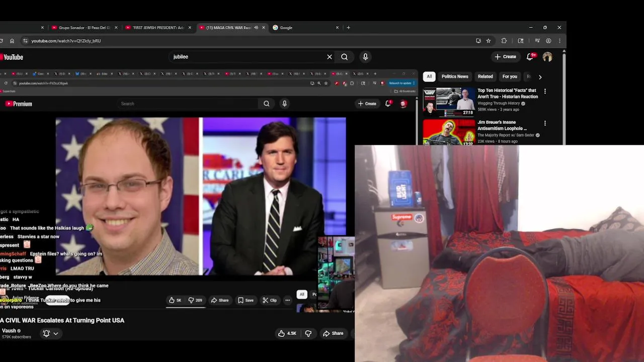The height and width of the screenshot is (362, 644).
Task: Open the Vlogging Through History channel link
Action: (499, 104)
